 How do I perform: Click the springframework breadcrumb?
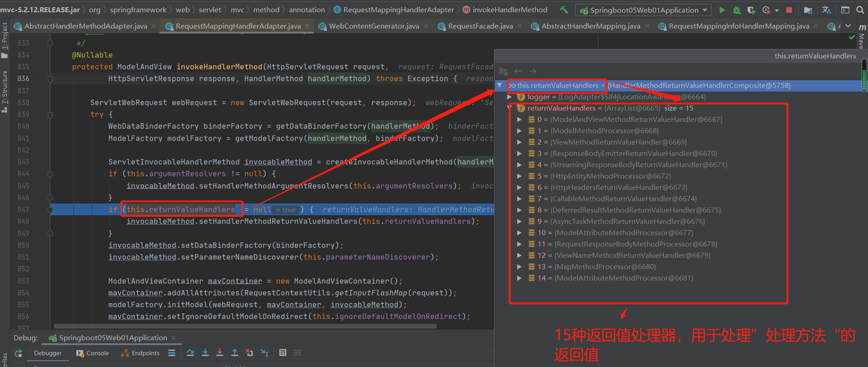point(138,10)
